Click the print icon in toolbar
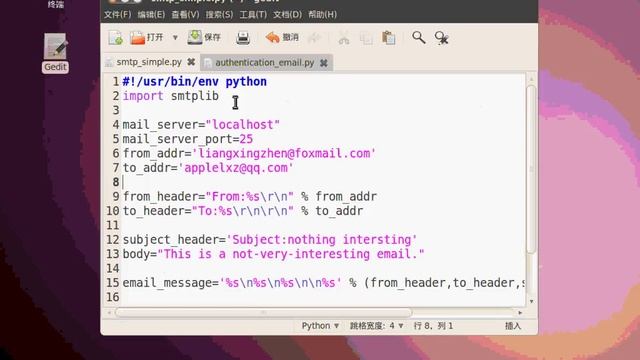Screen dimensions: 640x360 tap(243, 38)
